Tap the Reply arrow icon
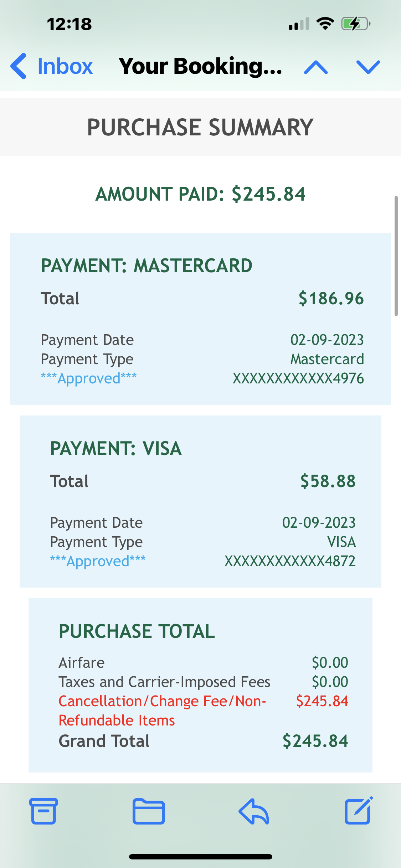The image size is (401, 868). tap(253, 811)
